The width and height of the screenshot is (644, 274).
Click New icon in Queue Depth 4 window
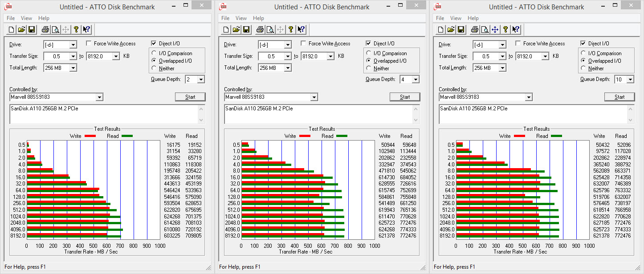coord(226,30)
